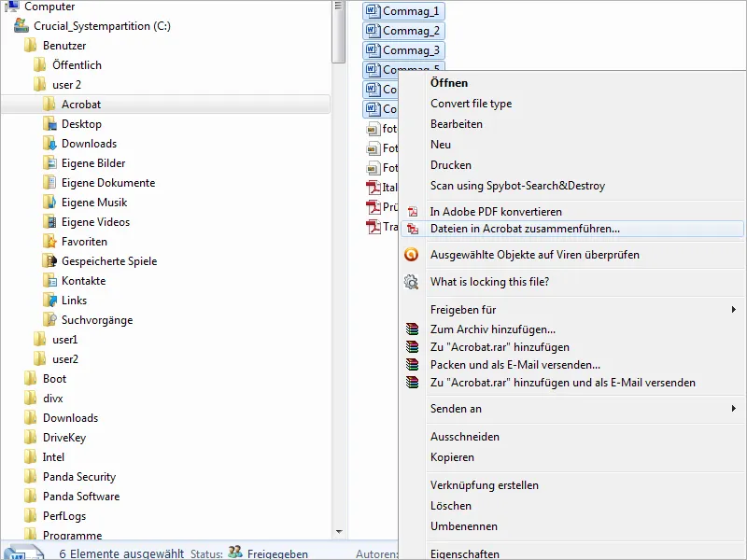The image size is (747, 560).
Task: Click the PDF icon of the 'Ital' file
Action: tap(373, 188)
